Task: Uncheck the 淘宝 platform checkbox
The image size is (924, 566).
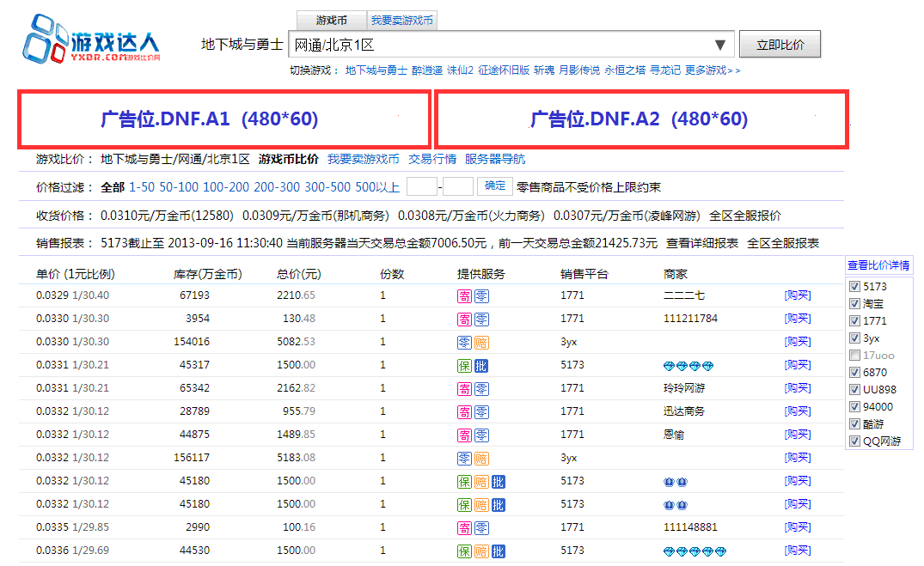Action: 854,304
